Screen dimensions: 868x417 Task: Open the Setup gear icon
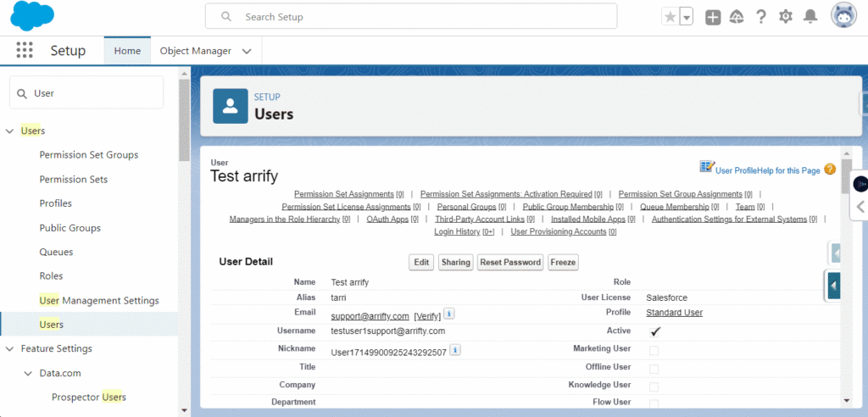click(x=786, y=17)
